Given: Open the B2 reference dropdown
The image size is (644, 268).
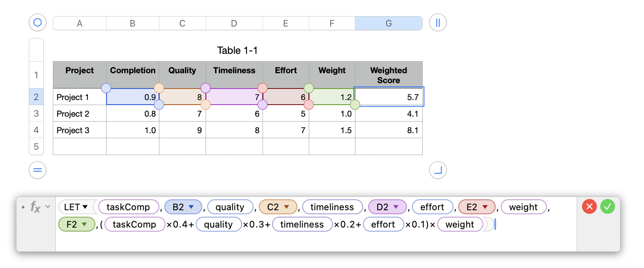Looking at the screenshot, I should (x=191, y=207).
